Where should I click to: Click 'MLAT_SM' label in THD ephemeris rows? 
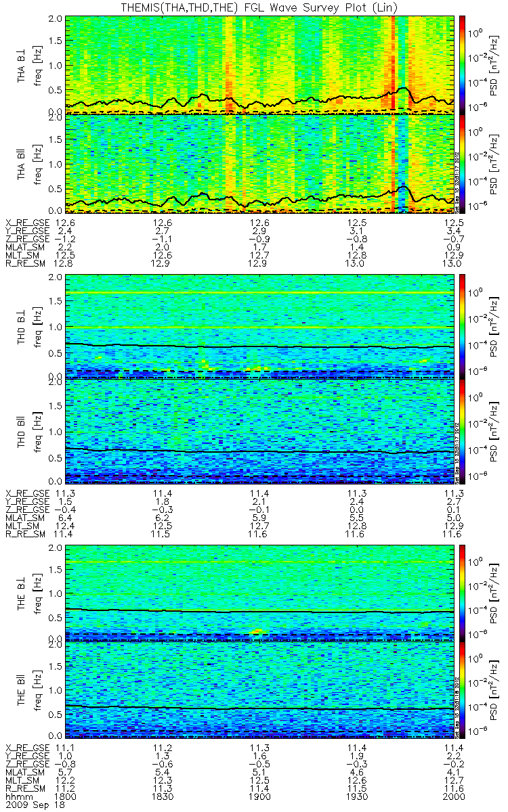tap(25, 518)
